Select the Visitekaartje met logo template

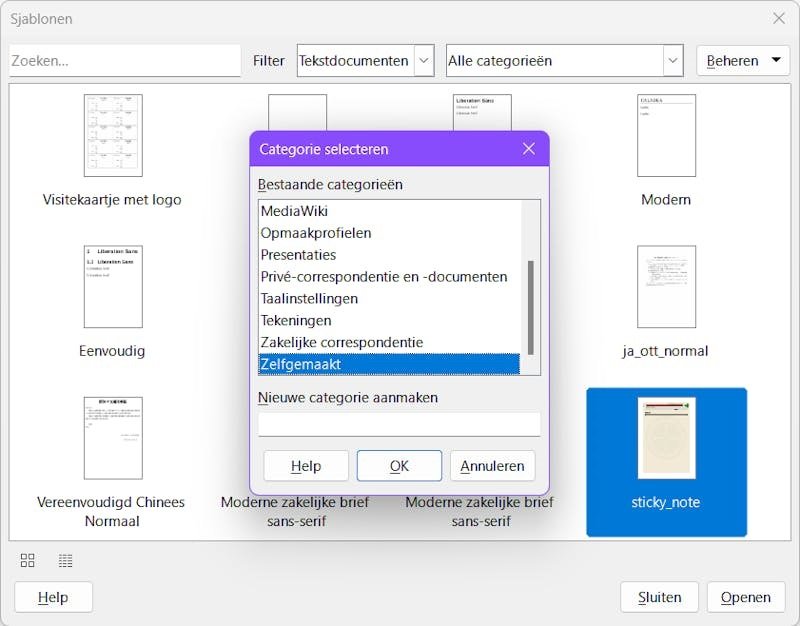(113, 151)
